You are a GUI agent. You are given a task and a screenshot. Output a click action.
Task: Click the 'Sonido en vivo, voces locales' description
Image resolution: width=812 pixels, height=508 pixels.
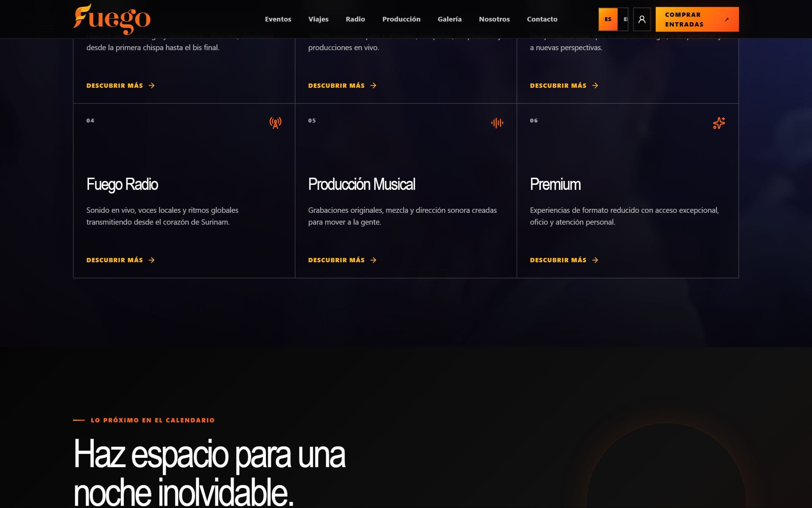tap(162, 216)
